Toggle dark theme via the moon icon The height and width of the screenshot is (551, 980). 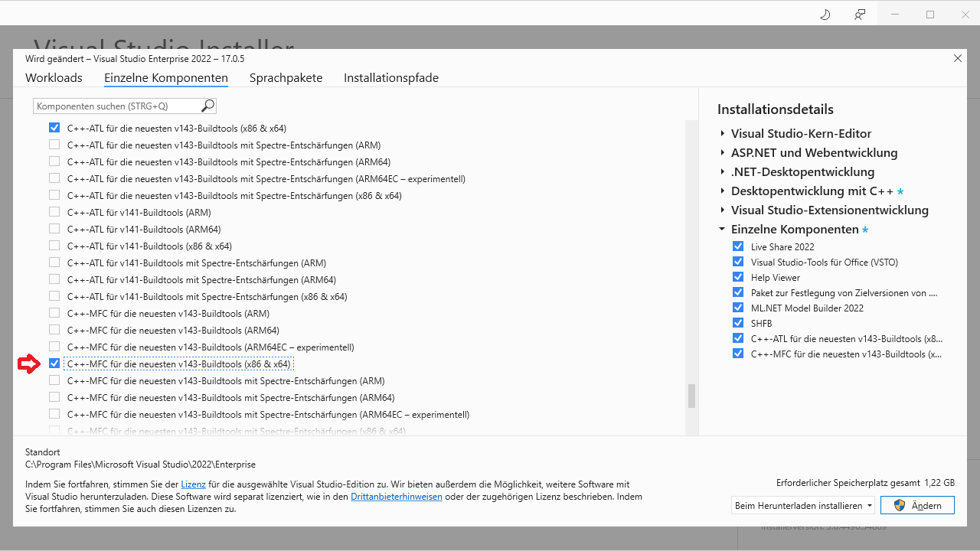825,13
